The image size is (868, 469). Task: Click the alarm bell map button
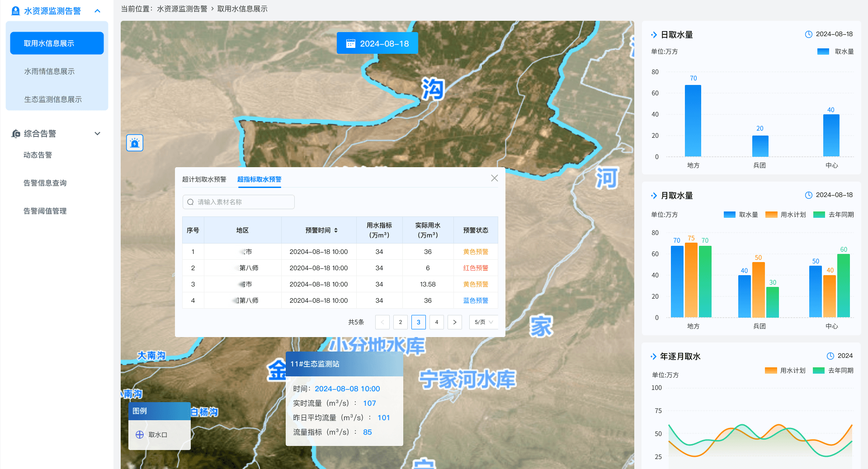[135, 143]
